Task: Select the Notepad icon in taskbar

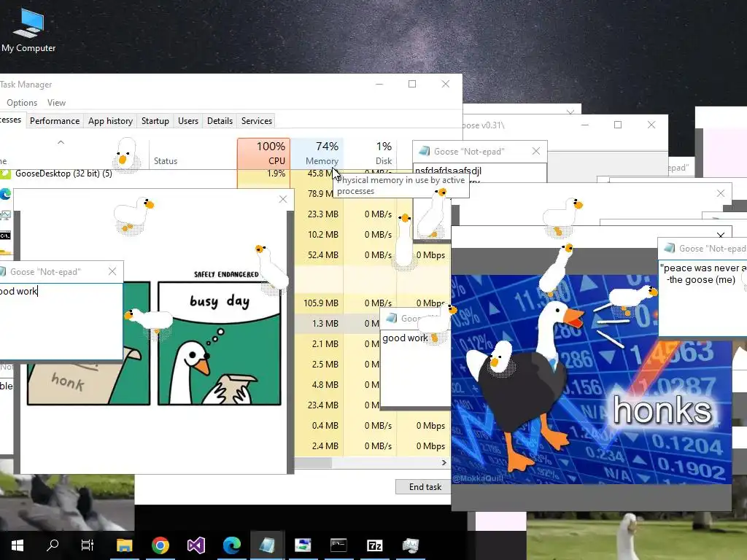Action: pos(267,545)
